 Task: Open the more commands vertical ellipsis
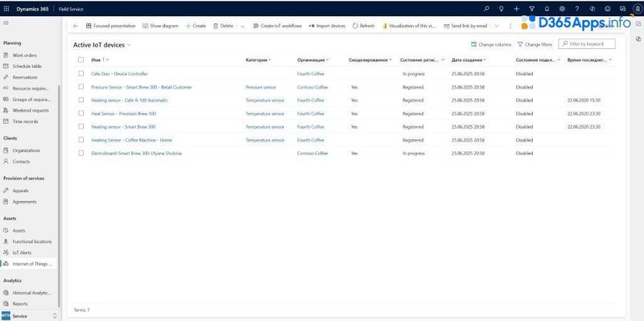tap(510, 26)
